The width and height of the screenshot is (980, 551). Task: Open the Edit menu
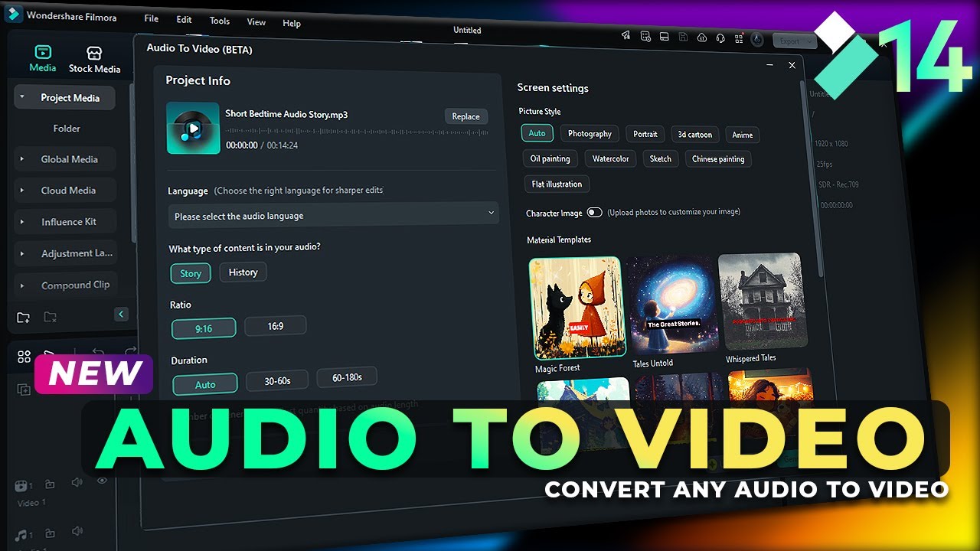pos(185,19)
